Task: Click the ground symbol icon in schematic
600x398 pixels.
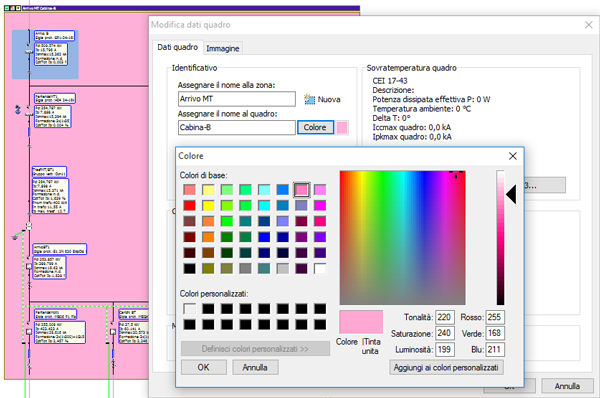Action: (15, 237)
